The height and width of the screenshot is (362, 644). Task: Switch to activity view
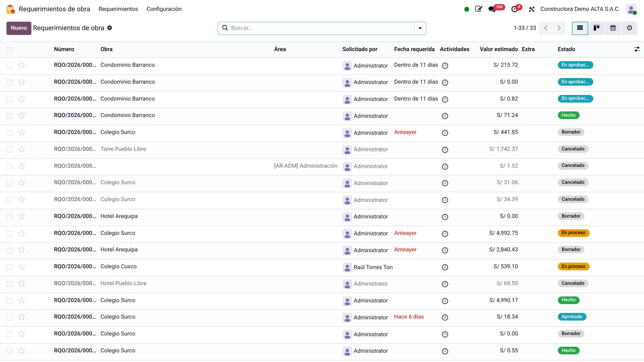(630, 28)
